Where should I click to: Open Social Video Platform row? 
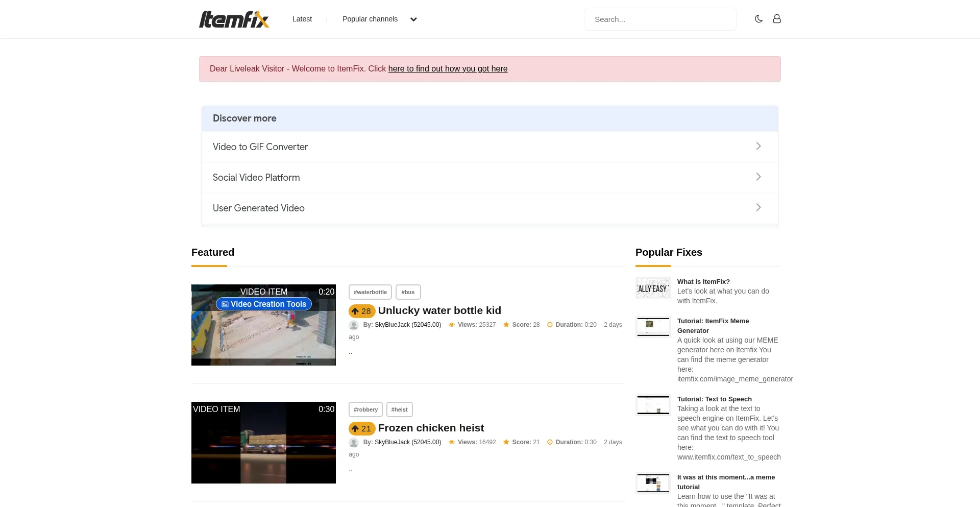click(x=490, y=177)
